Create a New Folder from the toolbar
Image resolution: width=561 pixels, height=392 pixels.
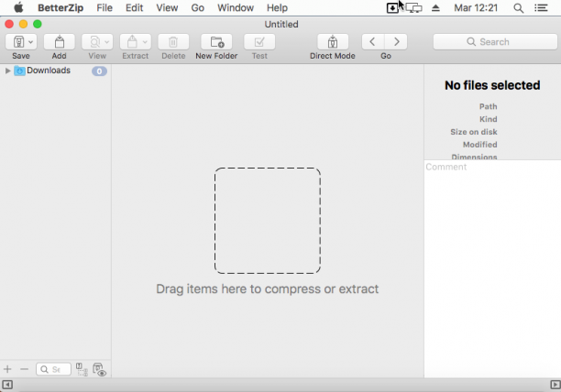coord(216,42)
